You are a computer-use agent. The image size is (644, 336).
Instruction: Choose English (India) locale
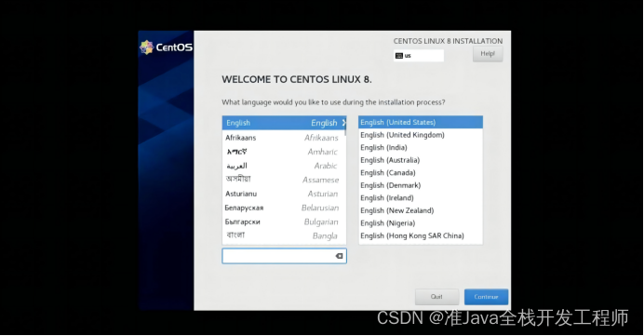421,147
